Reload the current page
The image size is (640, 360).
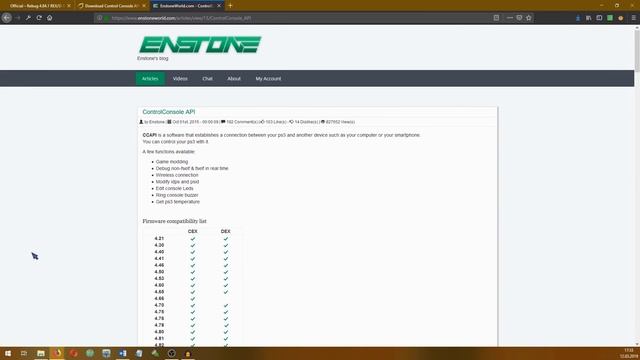[39, 18]
